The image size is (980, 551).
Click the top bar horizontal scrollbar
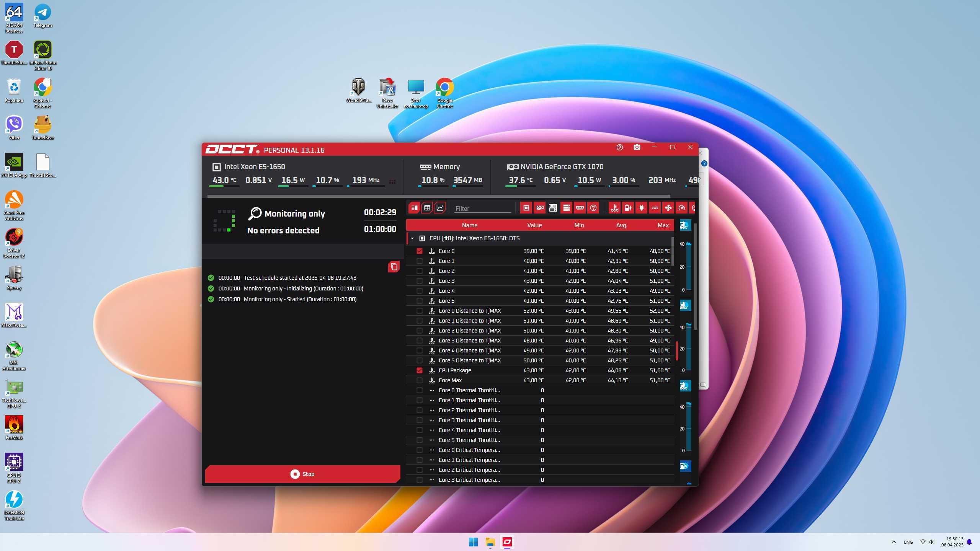click(x=439, y=196)
